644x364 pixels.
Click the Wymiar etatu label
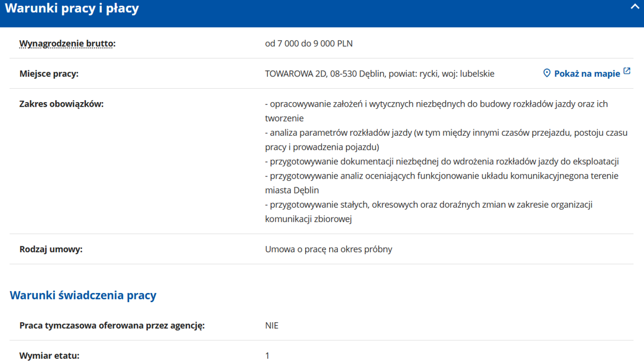[49, 355]
